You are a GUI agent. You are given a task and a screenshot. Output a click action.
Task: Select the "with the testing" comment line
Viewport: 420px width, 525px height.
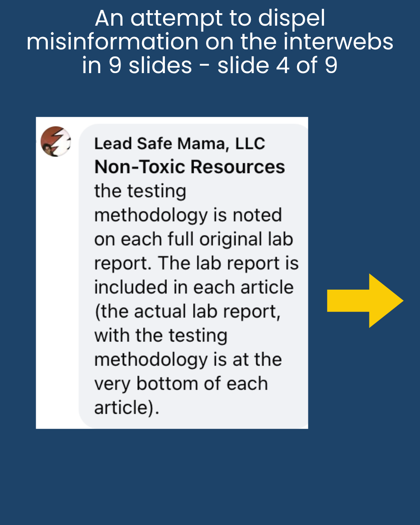[161, 336]
